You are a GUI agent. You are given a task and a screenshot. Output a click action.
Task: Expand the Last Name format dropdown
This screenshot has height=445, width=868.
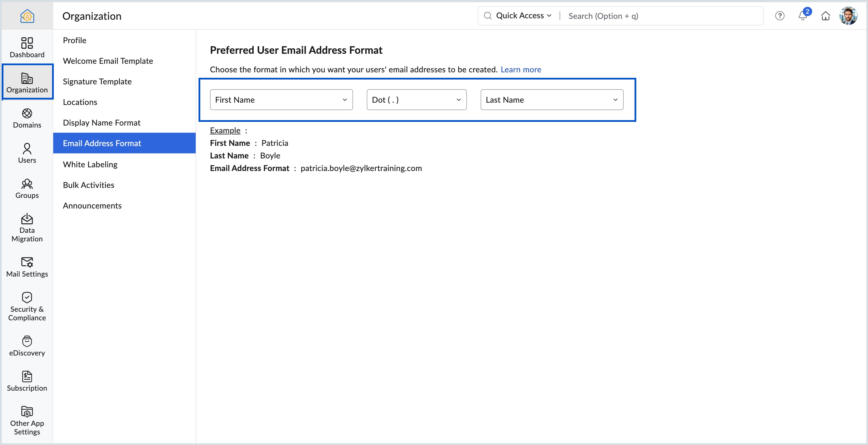tap(552, 100)
